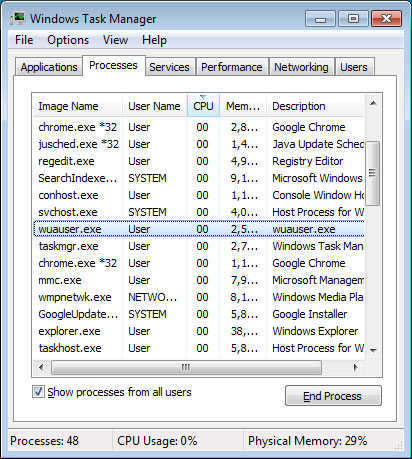Screen dimensions: 412x459
Task: Click the scroll down arrow in process list
Action: pos(373,350)
